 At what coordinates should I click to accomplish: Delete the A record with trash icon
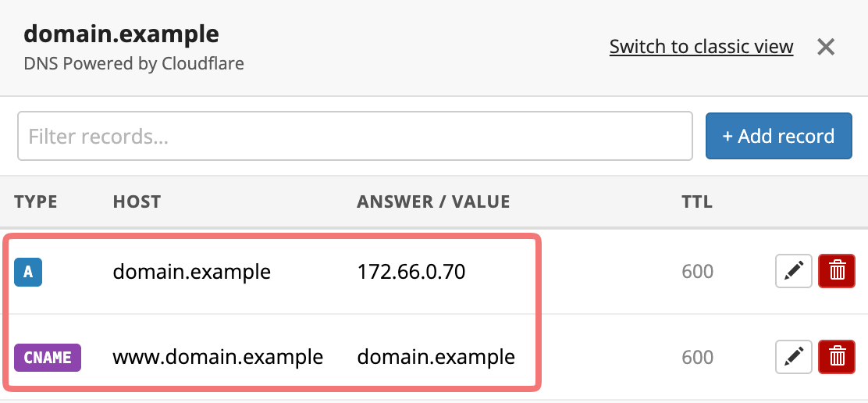(x=837, y=271)
